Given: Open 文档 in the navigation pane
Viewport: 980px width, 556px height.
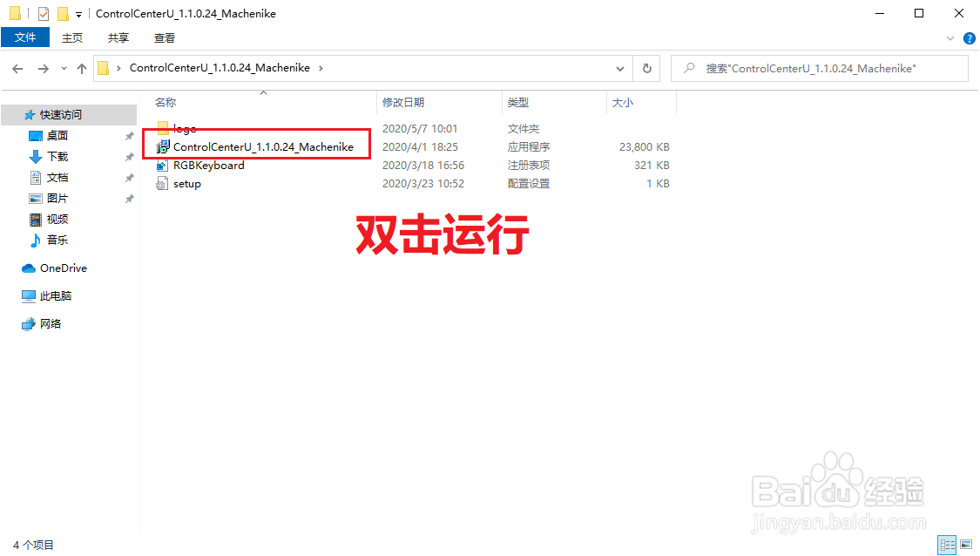Looking at the screenshot, I should click(57, 178).
